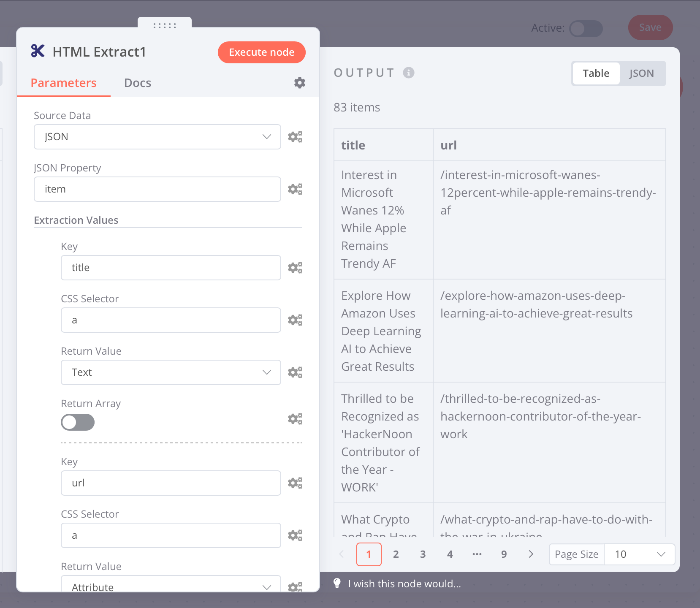Viewport: 700px width, 608px height.
Task: Open the Source Data dropdown
Action: pos(157,136)
